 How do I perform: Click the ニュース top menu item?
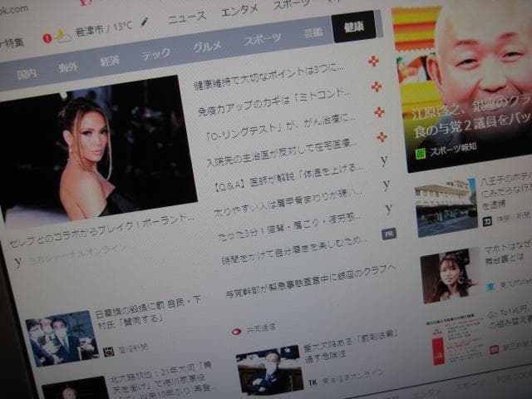187,17
